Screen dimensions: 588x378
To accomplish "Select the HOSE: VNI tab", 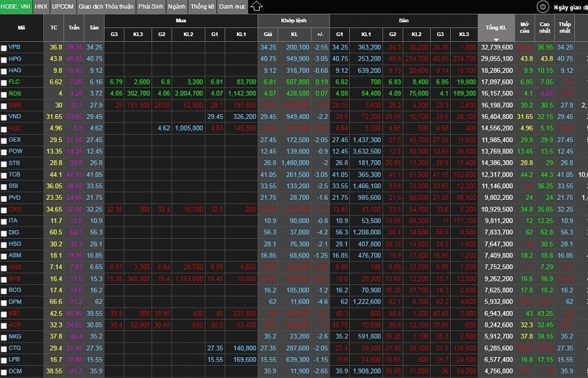I will [16, 6].
